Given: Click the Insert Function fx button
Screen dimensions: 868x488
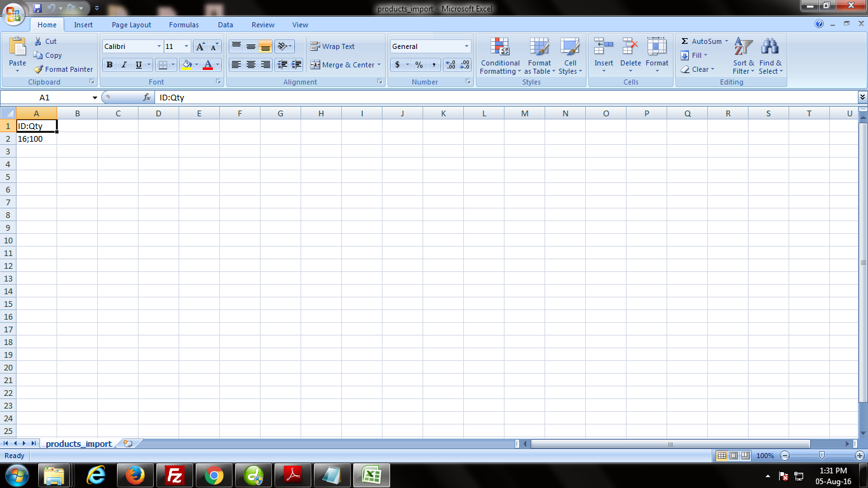Looking at the screenshot, I should pyautogui.click(x=147, y=98).
